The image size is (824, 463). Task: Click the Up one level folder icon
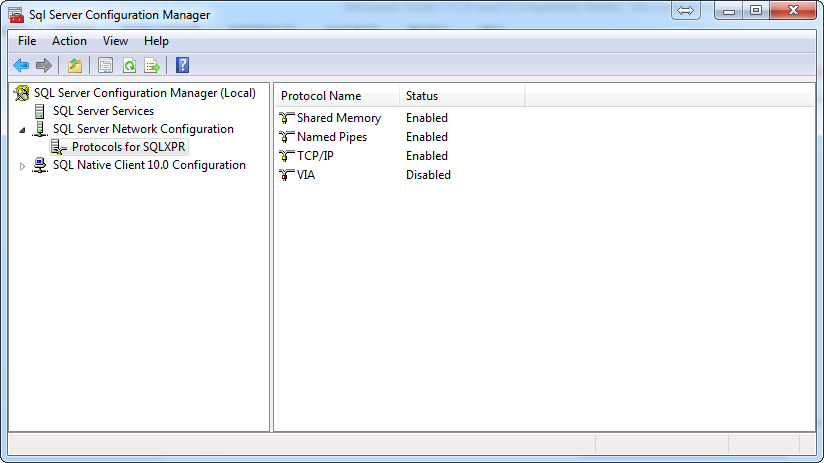tap(75, 65)
